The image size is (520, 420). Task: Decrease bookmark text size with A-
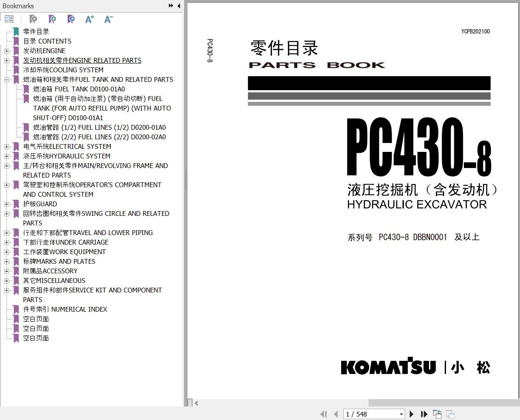point(108,19)
